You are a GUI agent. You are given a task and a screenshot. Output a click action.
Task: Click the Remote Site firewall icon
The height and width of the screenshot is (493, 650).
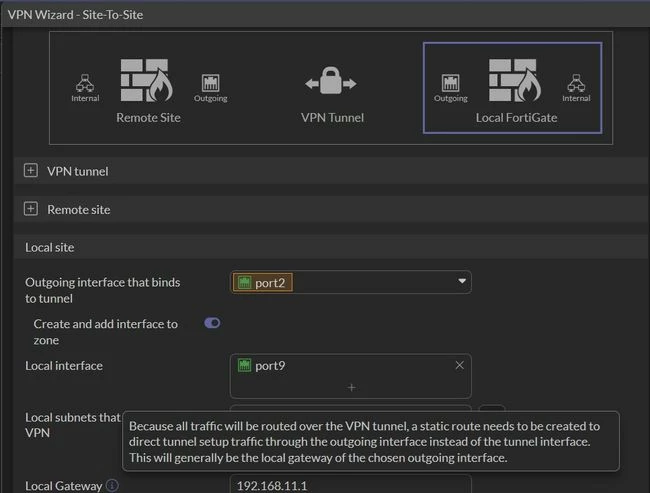pyautogui.click(x=146, y=80)
